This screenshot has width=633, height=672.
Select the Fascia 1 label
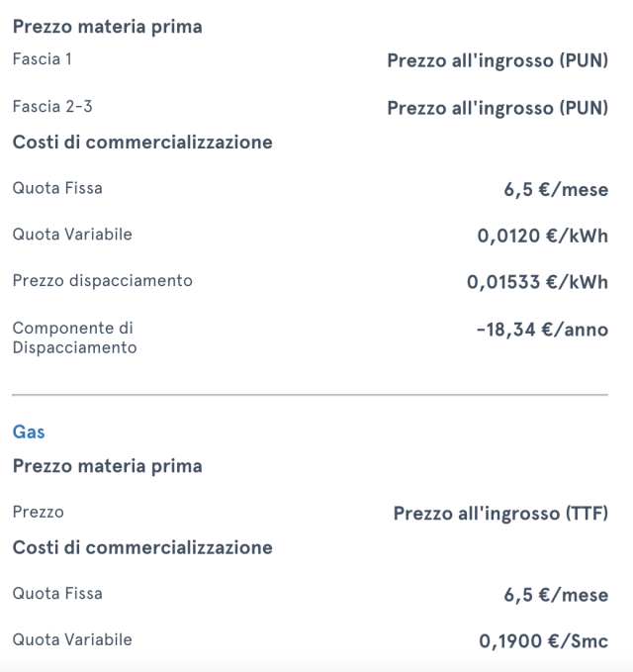click(43, 59)
